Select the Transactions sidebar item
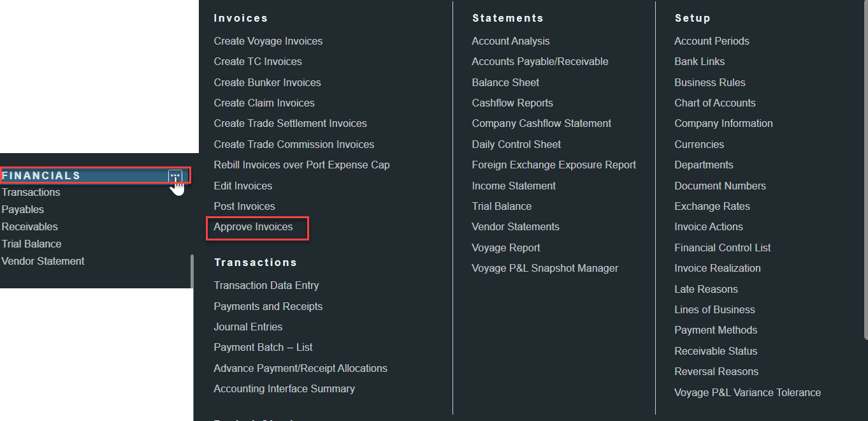 click(x=31, y=193)
